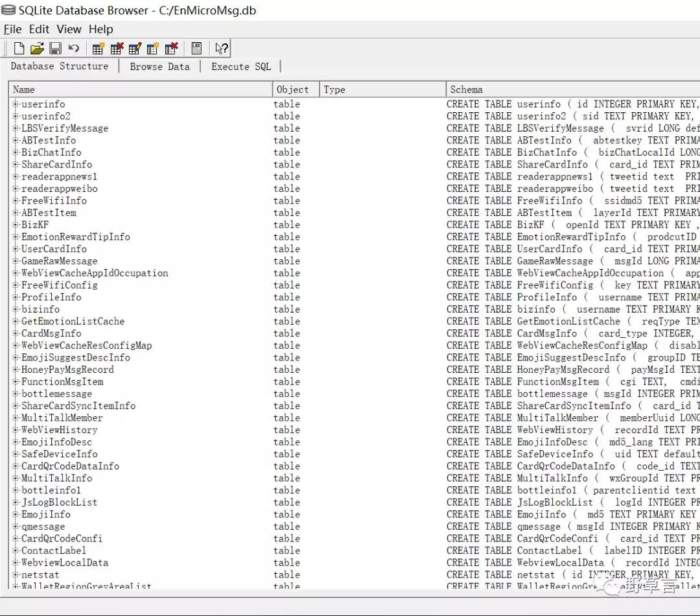Click the Delete Index icon

(x=171, y=48)
